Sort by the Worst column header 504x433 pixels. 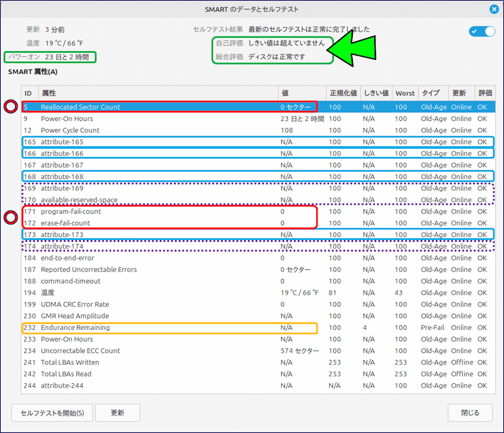[x=405, y=93]
